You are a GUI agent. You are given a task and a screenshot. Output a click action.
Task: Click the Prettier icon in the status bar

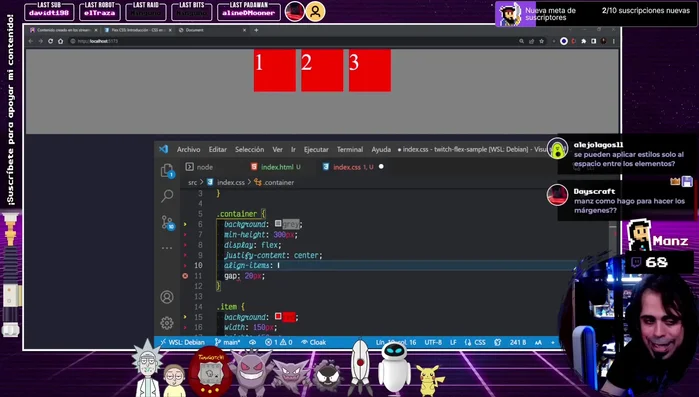[498, 342]
